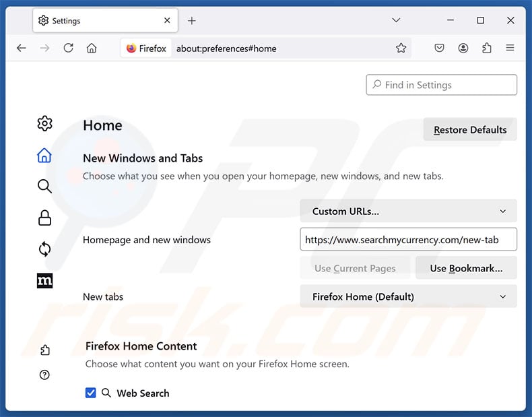The image size is (532, 417).
Task: Open the application hamburger menu
Action: coord(510,48)
